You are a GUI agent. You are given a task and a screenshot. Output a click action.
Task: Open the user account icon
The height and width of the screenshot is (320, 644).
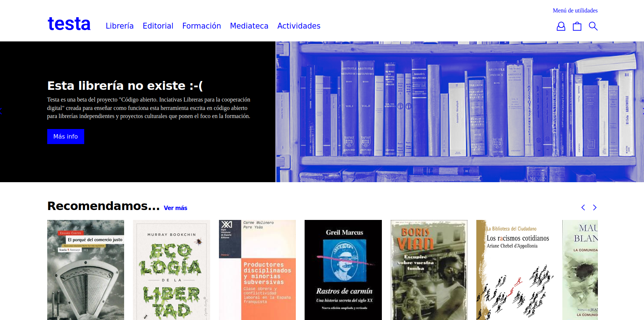tap(561, 26)
